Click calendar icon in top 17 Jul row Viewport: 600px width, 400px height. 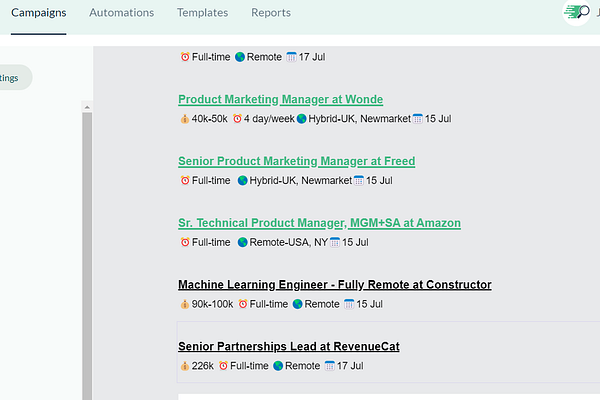[291, 57]
